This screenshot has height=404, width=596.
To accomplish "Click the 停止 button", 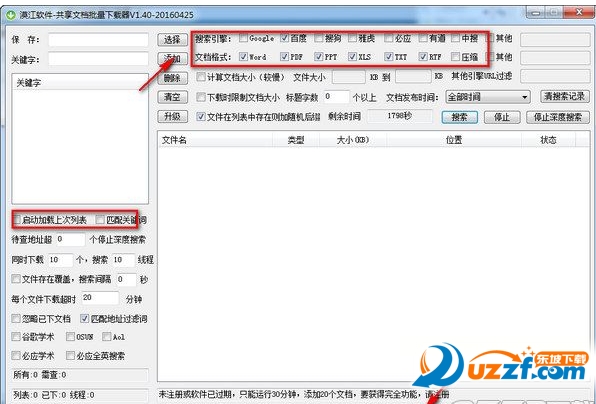I will [502, 117].
